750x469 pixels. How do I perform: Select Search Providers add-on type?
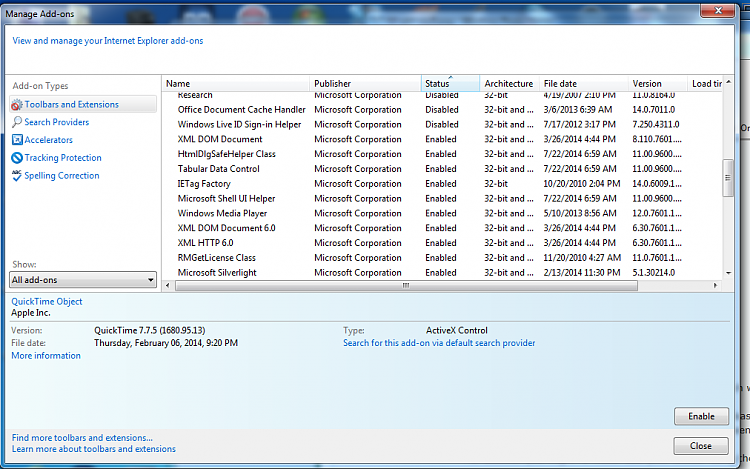(x=56, y=122)
